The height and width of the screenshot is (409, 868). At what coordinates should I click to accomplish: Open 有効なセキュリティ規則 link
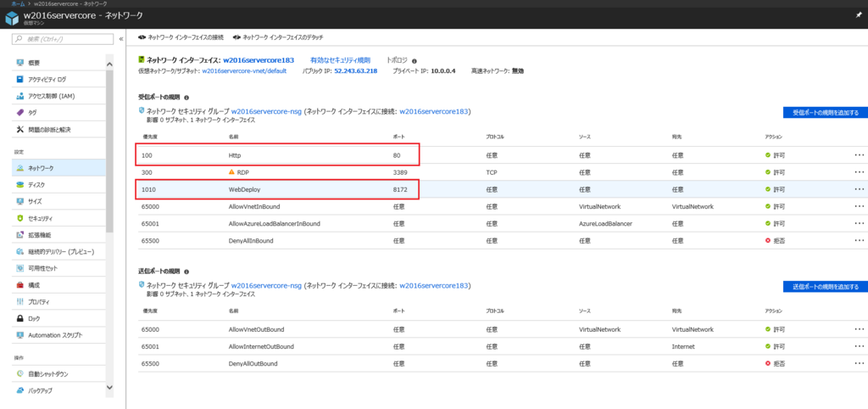tap(340, 60)
